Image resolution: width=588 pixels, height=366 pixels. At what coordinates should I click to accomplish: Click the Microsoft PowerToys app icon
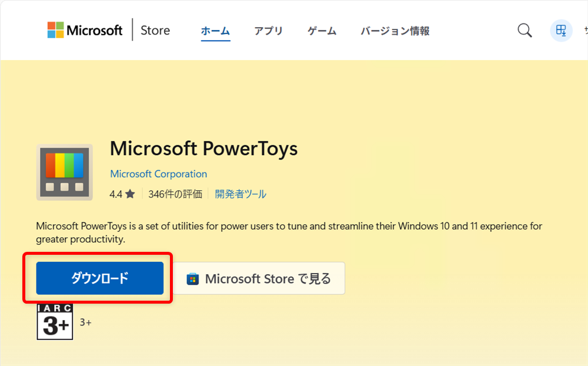pos(65,171)
